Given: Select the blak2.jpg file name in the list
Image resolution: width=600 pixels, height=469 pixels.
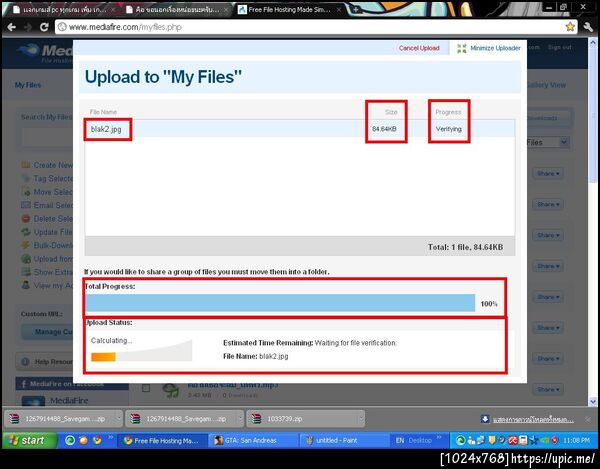Looking at the screenshot, I should 106,129.
